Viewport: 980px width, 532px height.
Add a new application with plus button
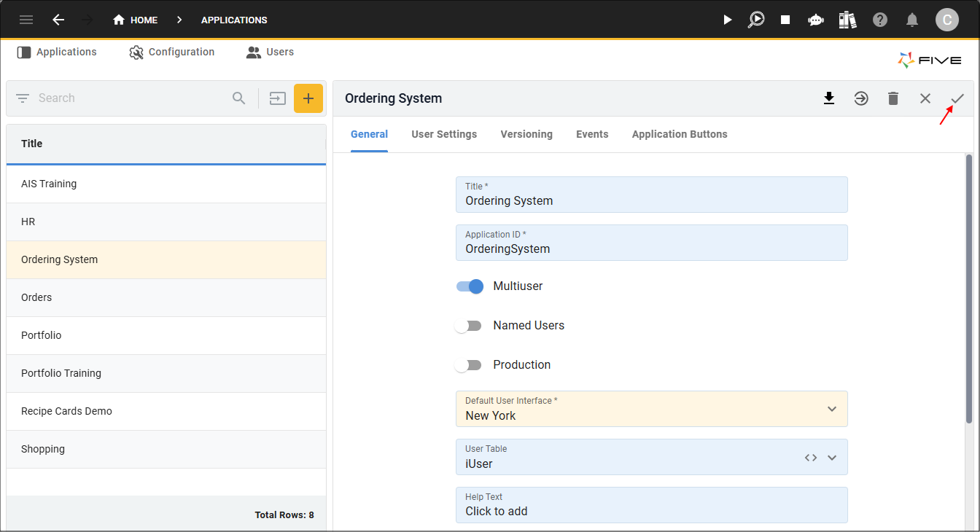coord(308,98)
